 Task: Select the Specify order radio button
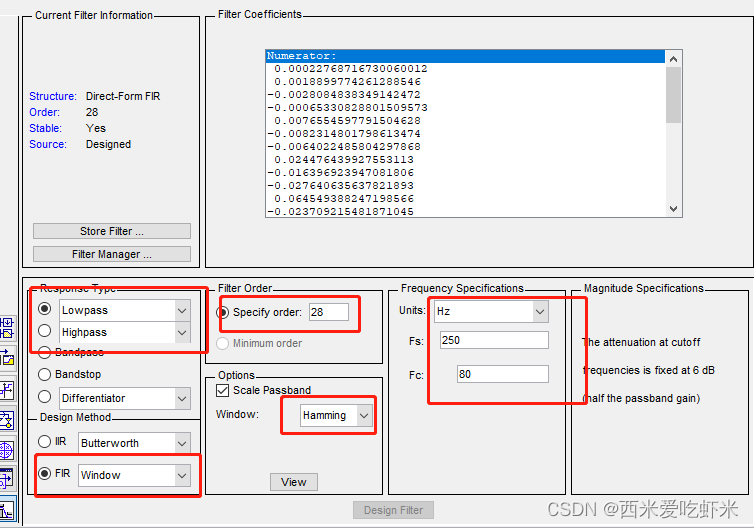pyautogui.click(x=223, y=313)
